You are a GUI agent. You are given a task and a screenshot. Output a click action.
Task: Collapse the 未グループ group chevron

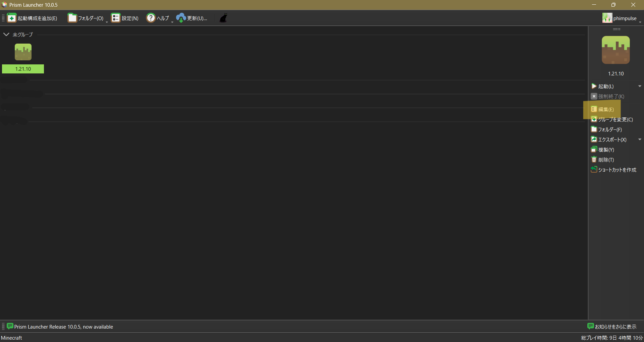pyautogui.click(x=6, y=35)
